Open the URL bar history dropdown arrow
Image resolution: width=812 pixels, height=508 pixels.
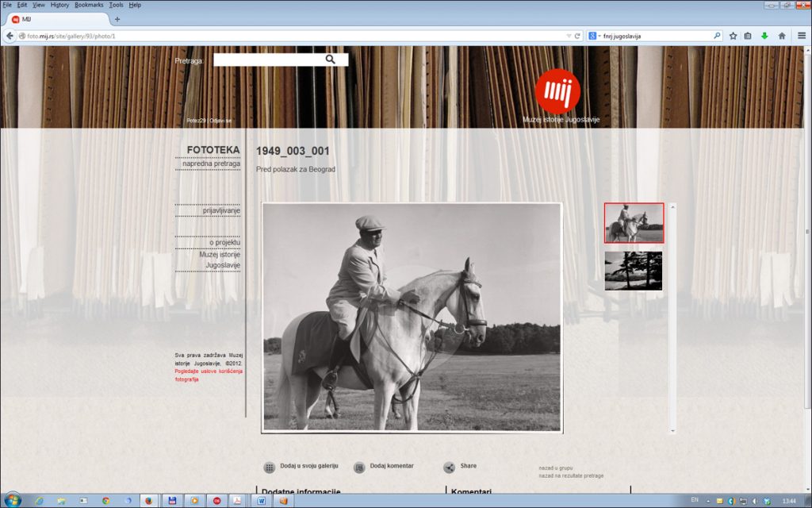[x=568, y=36]
